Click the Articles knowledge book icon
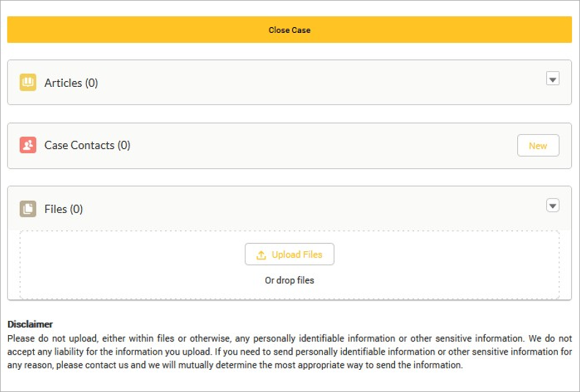The width and height of the screenshot is (580, 392). click(27, 82)
